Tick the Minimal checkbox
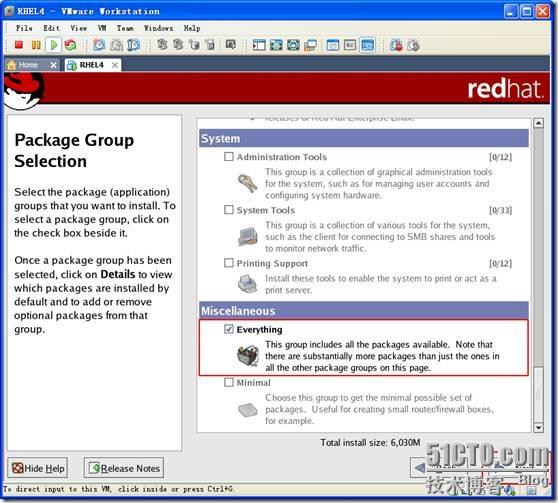The width and height of the screenshot is (558, 503). pos(229,382)
